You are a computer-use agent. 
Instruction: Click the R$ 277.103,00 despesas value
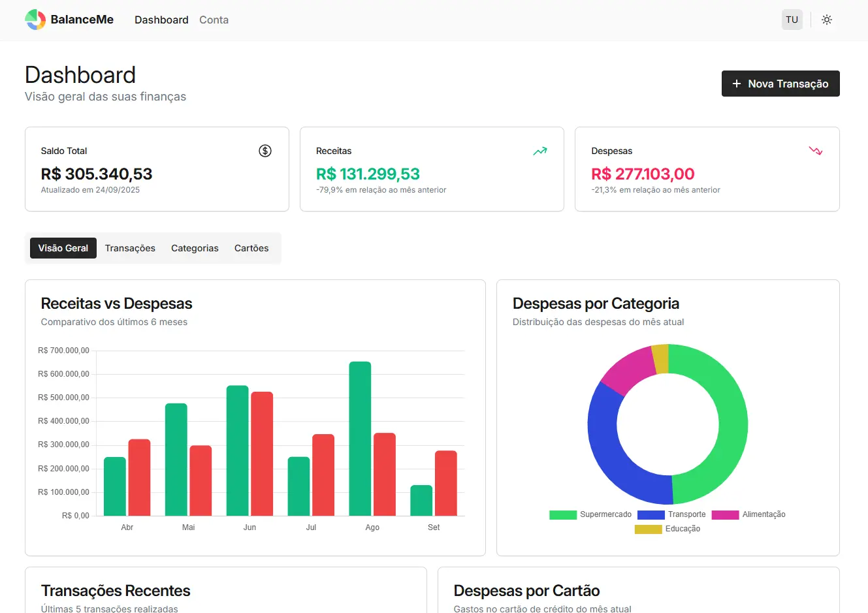click(643, 174)
